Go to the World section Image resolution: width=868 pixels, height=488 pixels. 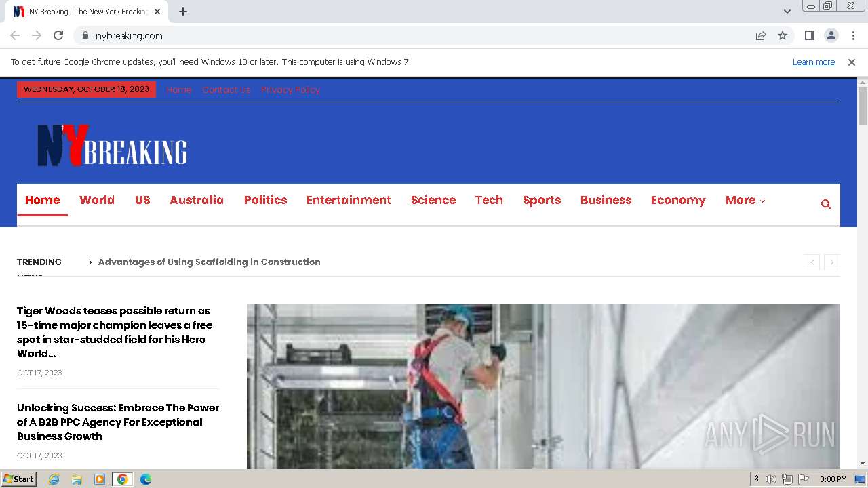click(97, 200)
